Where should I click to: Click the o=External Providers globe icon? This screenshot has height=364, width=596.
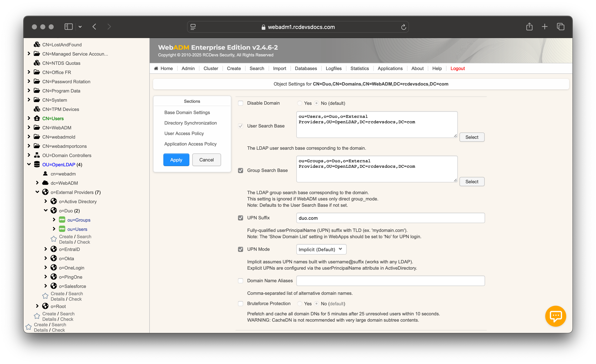point(45,192)
